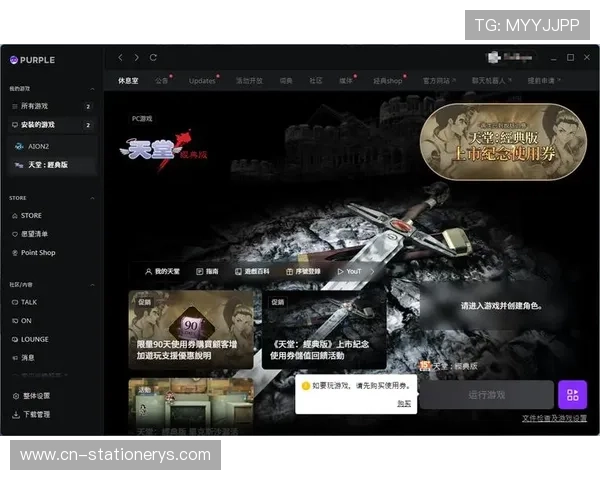Open 天堂:經典版 in sidebar

point(53,165)
